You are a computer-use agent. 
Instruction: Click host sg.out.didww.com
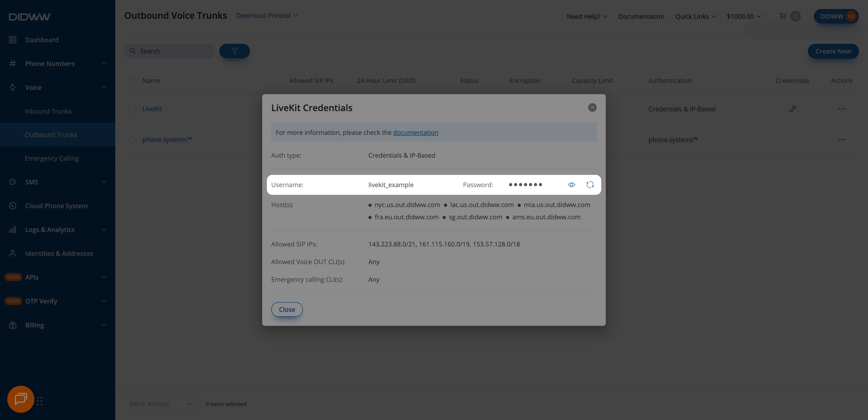point(475,217)
